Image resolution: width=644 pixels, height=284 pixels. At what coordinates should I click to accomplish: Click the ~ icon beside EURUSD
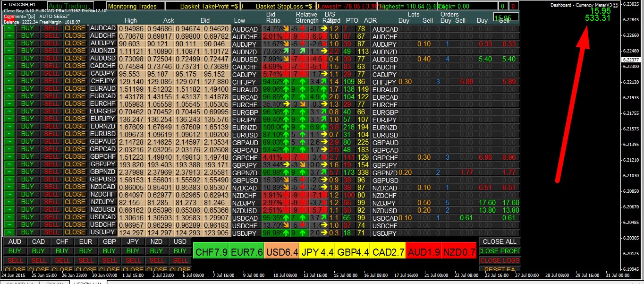9,134
